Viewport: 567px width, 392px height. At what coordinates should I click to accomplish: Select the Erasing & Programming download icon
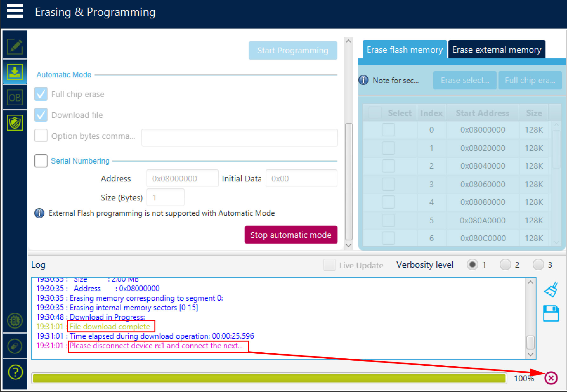click(x=15, y=73)
